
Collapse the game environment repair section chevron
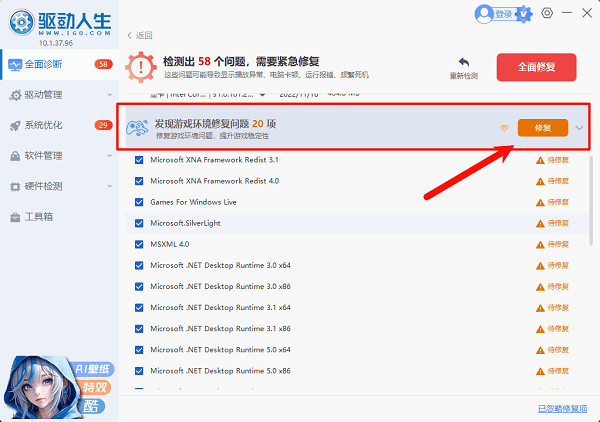(580, 128)
